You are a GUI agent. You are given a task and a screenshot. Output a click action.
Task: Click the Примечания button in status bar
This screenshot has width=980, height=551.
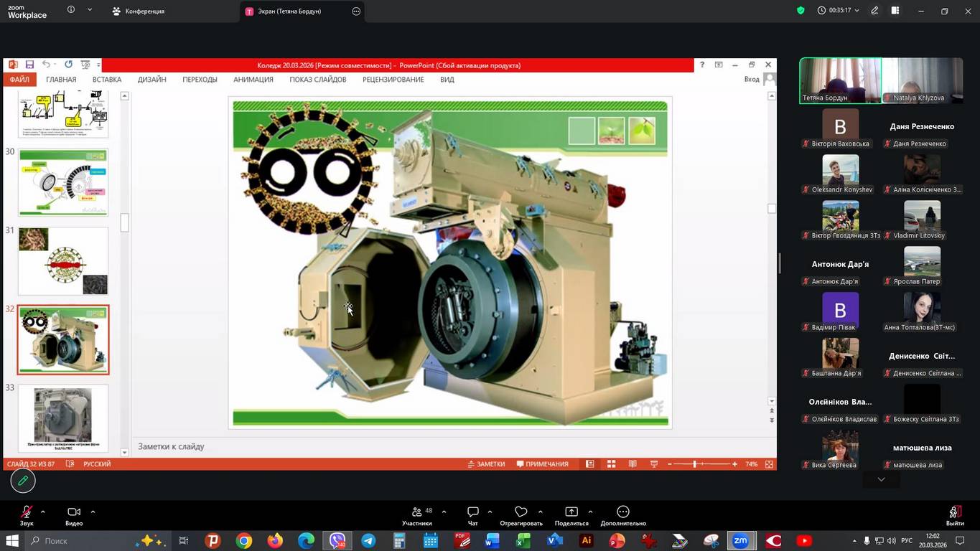click(x=542, y=464)
